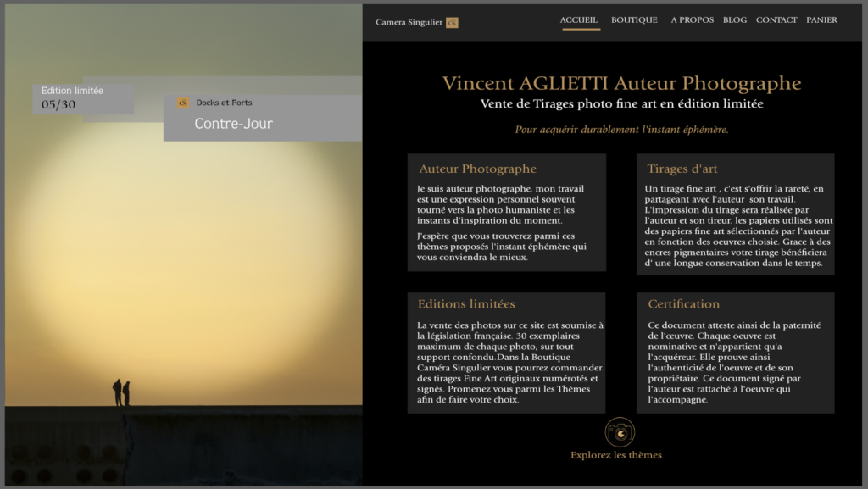Click the Camera Singulier site title

click(409, 23)
